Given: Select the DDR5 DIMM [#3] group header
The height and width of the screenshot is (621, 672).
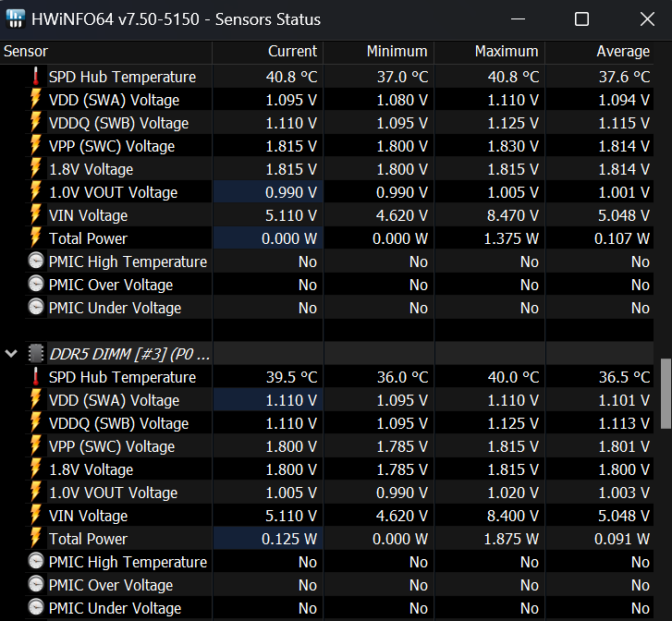Looking at the screenshot, I should click(129, 353).
